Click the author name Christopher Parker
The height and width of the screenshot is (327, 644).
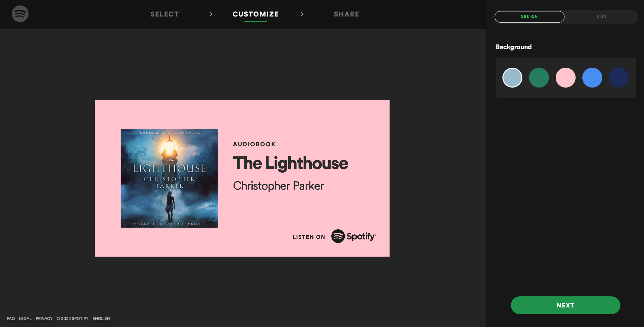278,186
